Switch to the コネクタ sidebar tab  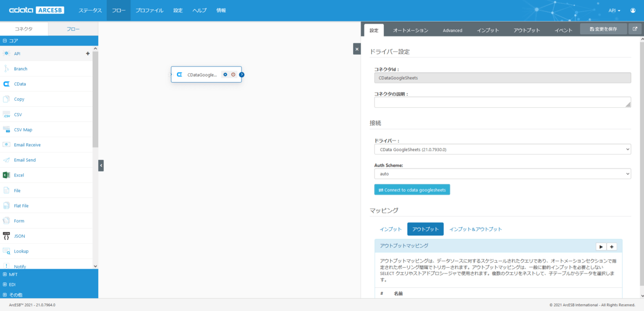(x=24, y=29)
